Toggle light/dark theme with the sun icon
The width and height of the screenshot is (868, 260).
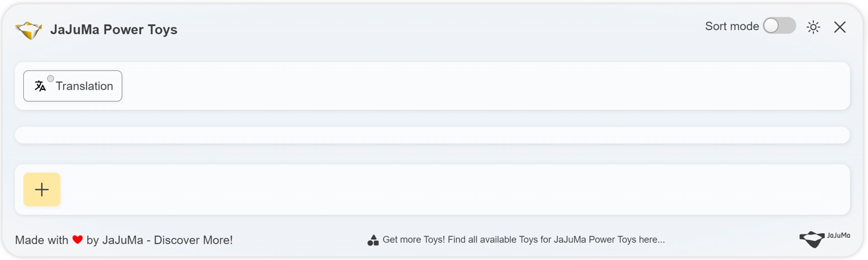tap(813, 27)
